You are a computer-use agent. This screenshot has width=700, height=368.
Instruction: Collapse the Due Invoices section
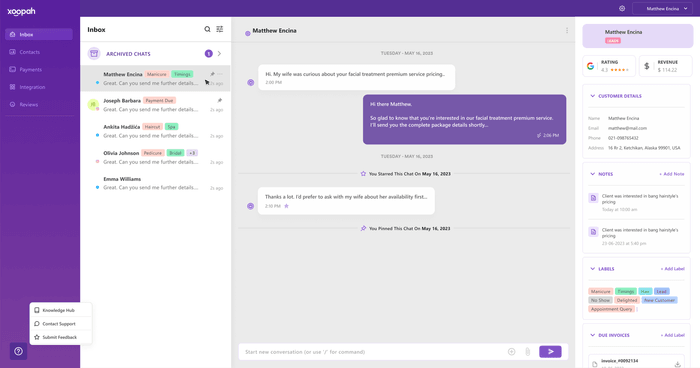pyautogui.click(x=592, y=335)
